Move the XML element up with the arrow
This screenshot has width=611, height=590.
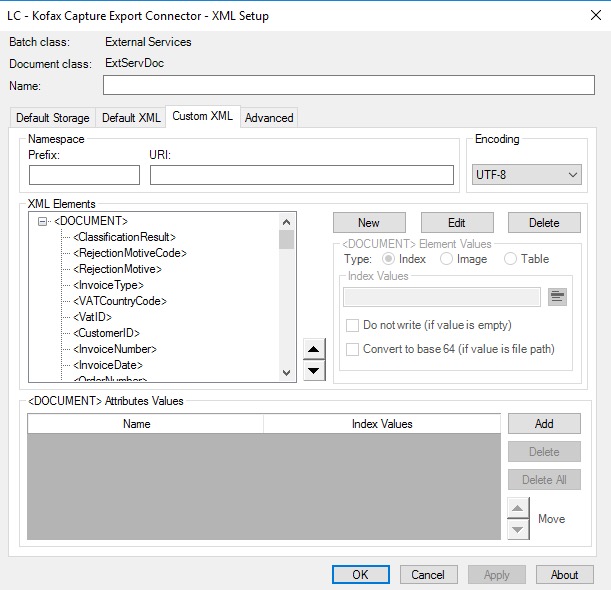click(x=313, y=349)
